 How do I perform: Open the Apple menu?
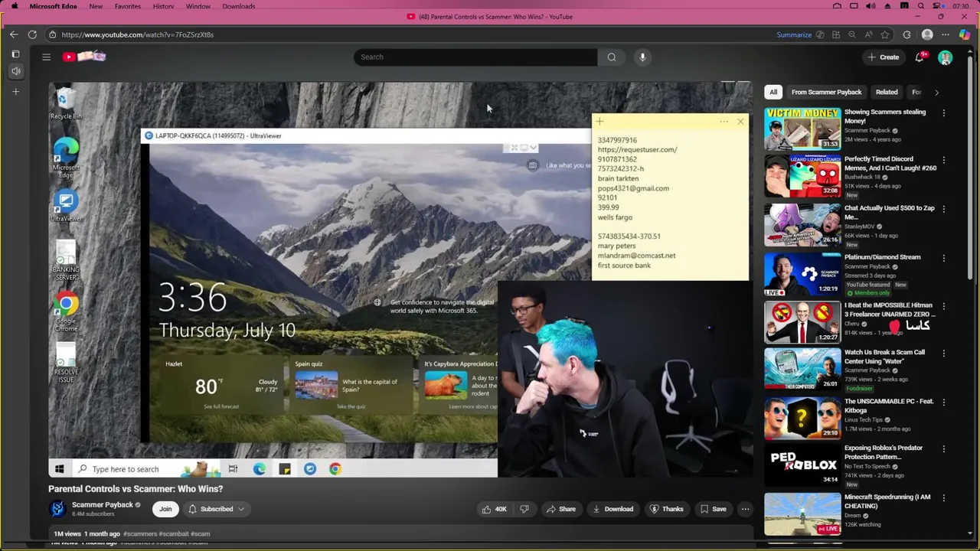coord(14,6)
